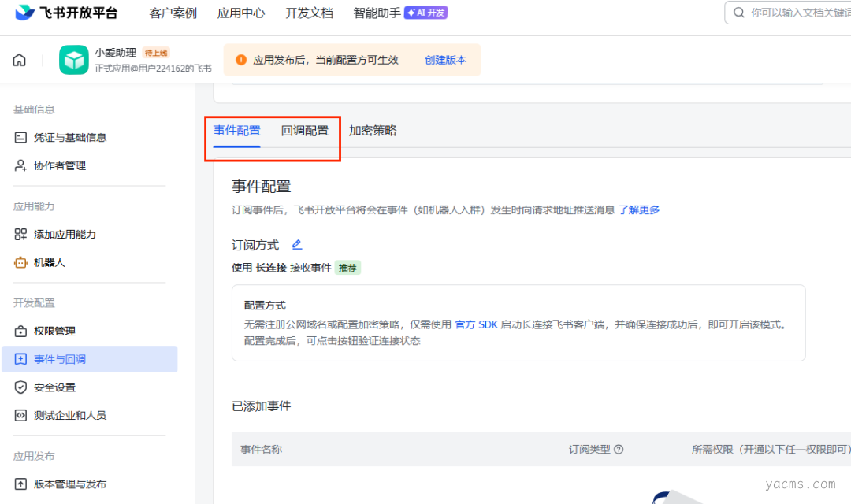
Task: Open 凭证与基础信息 in sidebar
Action: click(x=69, y=138)
